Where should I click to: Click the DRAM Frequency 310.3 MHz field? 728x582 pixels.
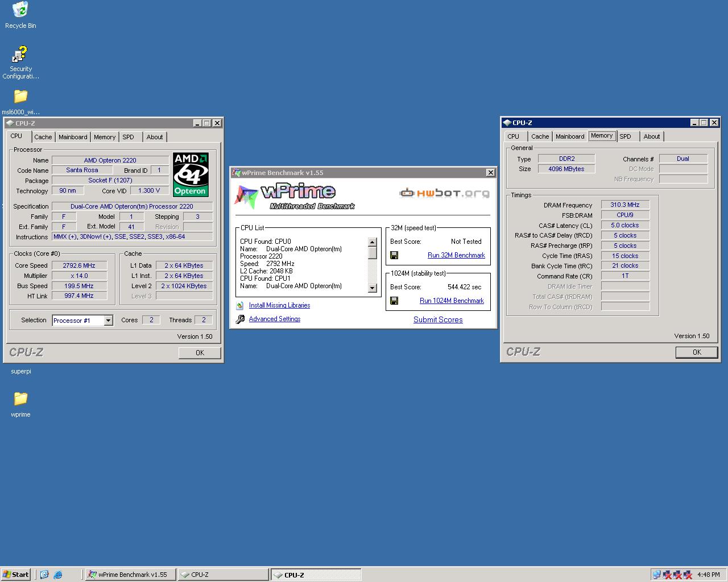[625, 205]
